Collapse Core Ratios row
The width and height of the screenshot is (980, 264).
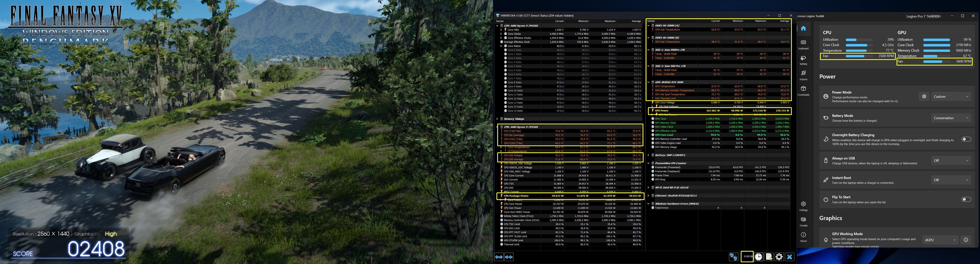coord(501,46)
